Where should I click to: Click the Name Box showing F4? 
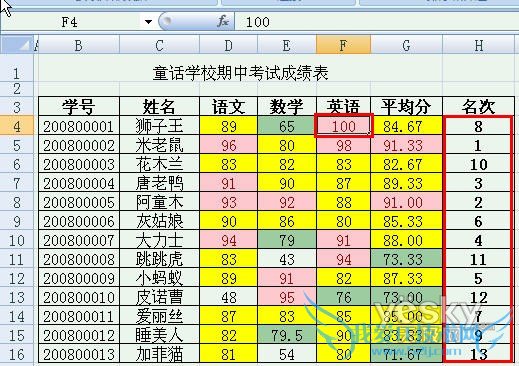(x=72, y=22)
